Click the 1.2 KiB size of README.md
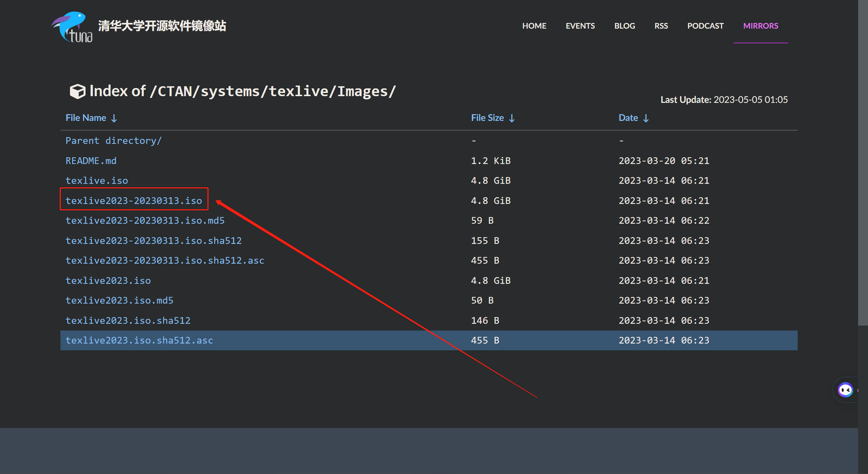868x474 pixels. (491, 161)
